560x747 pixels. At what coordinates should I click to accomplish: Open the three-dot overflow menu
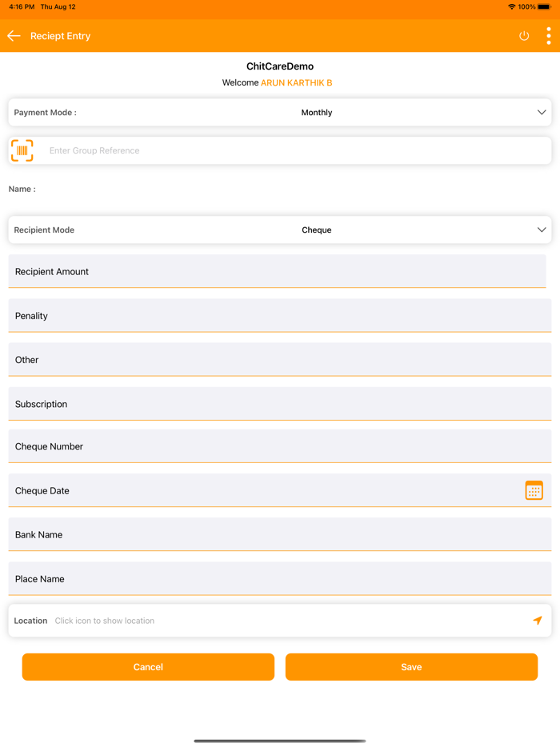point(549,35)
